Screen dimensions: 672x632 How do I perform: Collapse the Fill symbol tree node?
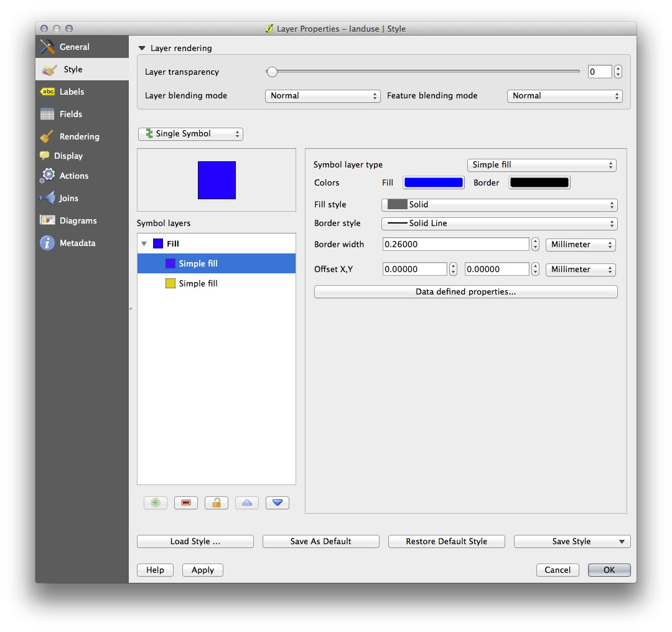point(144,244)
